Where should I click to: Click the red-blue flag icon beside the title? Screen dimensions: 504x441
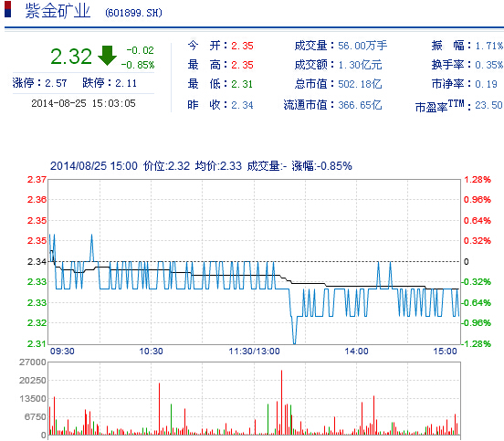point(7,9)
